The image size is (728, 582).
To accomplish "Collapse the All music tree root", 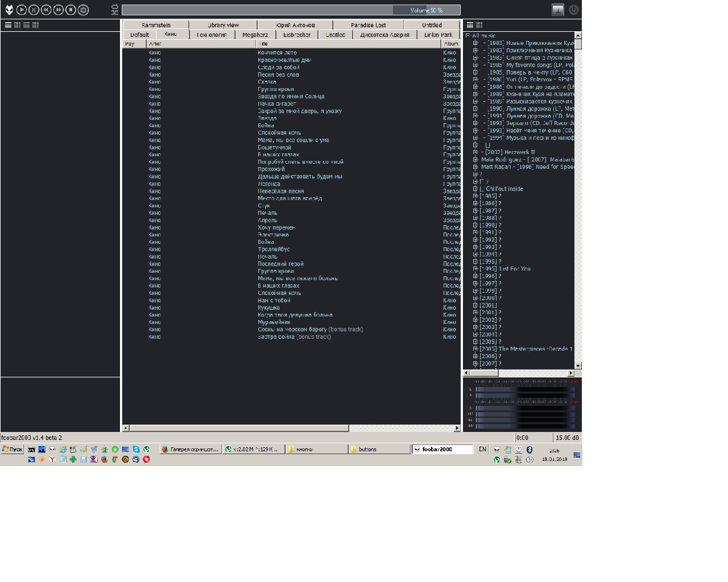I will click(468, 36).
